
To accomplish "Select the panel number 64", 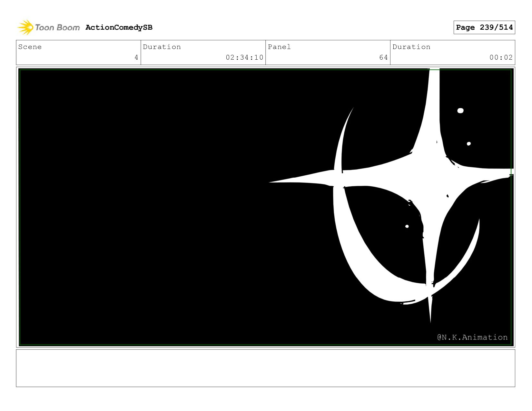I will click(x=383, y=57).
